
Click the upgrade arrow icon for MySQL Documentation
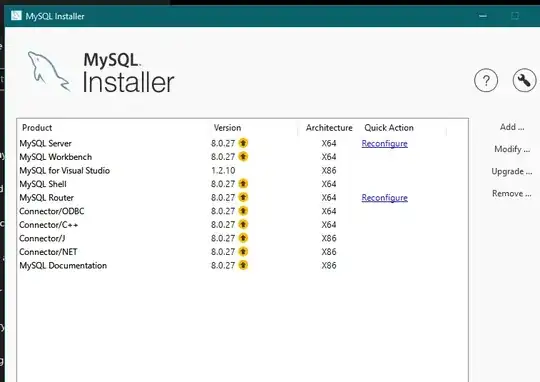pyautogui.click(x=243, y=265)
